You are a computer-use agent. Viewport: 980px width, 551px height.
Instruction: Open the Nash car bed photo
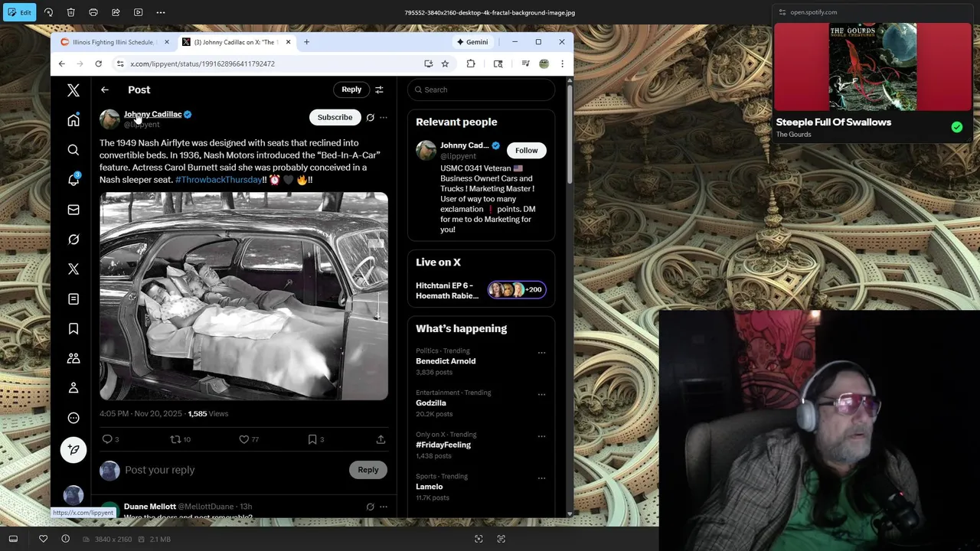coord(243,296)
